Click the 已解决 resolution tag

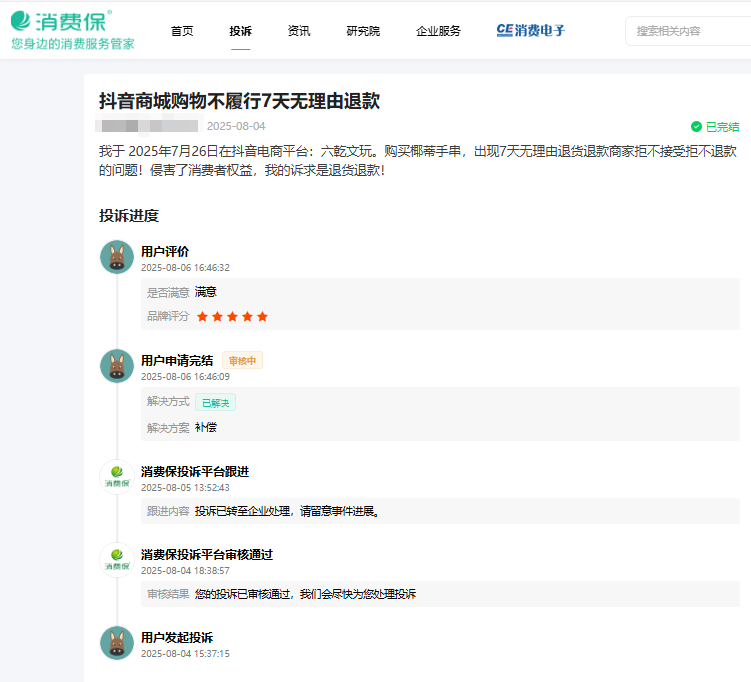[x=215, y=403]
